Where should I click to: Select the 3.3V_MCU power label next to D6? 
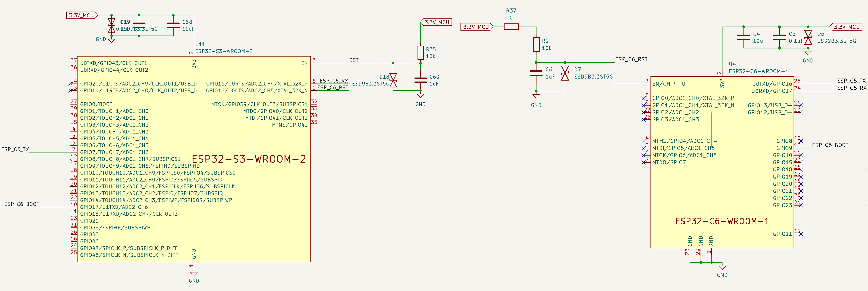click(x=846, y=27)
